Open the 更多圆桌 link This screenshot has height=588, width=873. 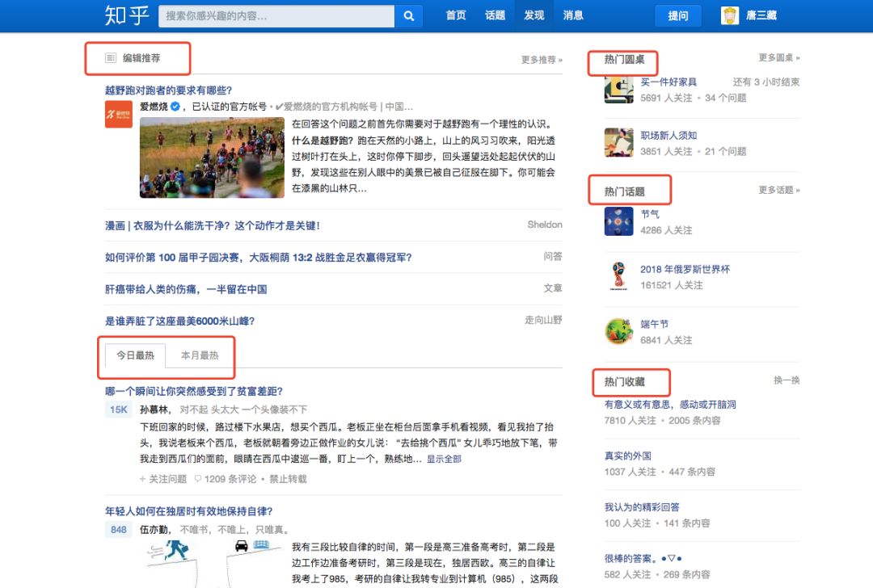click(x=779, y=57)
